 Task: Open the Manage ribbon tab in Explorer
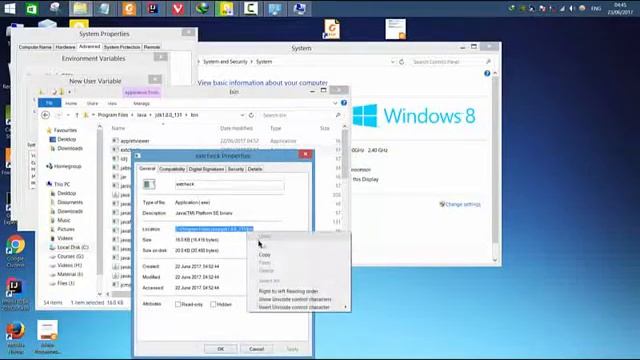click(x=141, y=103)
